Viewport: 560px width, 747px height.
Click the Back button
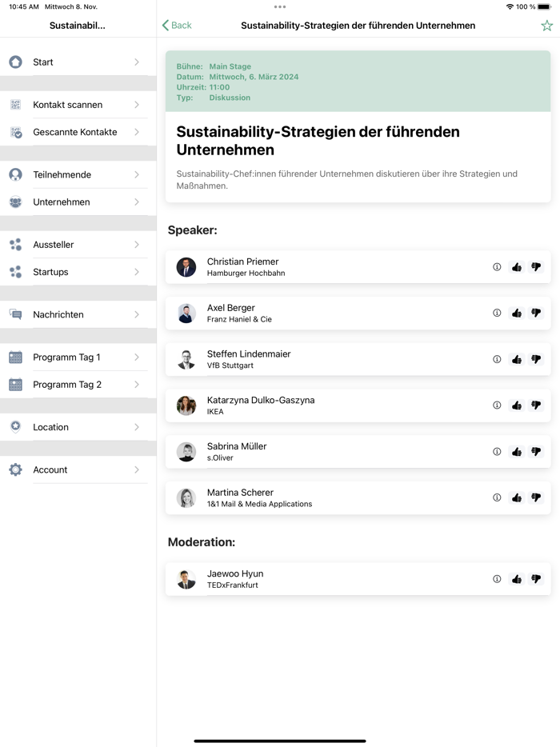click(175, 25)
